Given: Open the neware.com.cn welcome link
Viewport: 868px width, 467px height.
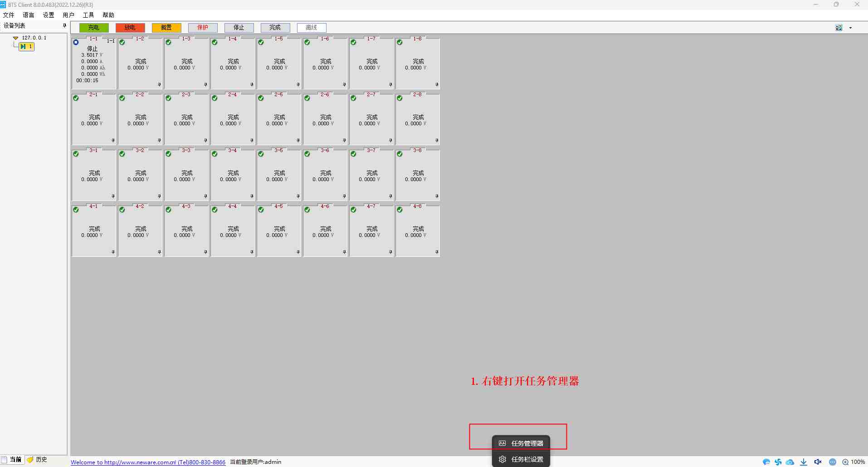Looking at the screenshot, I should [x=148, y=462].
